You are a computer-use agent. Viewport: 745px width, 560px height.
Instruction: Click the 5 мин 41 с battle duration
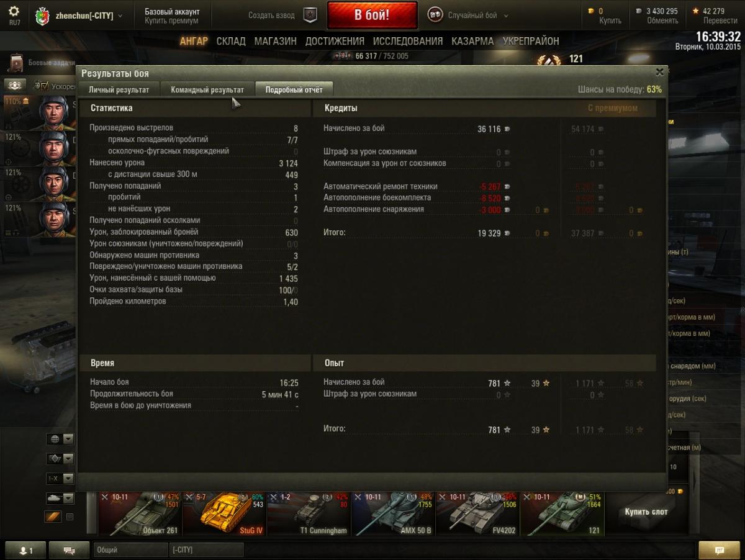pos(280,394)
